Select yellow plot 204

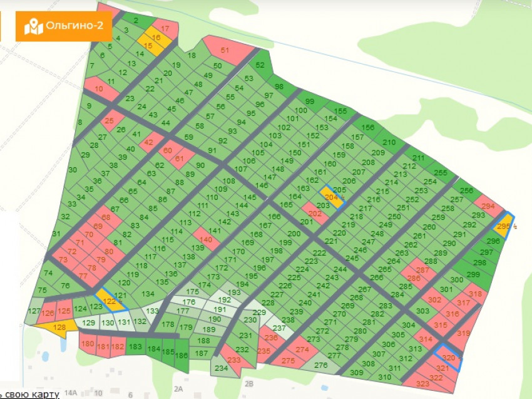tap(332, 197)
